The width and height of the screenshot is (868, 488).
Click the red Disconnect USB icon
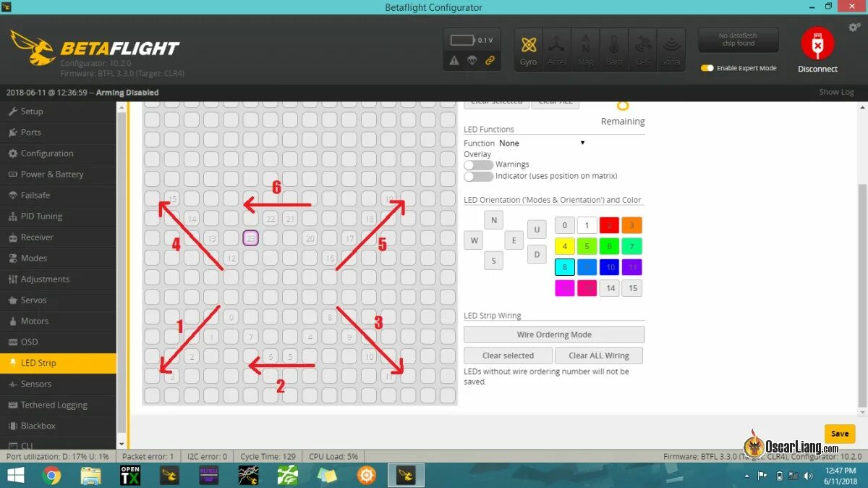click(x=817, y=44)
